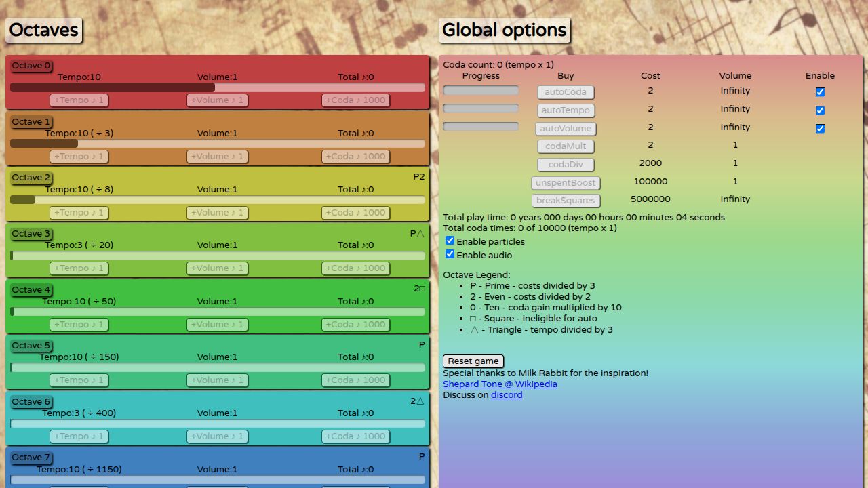
Task: Add tempo to Octave 6
Action: click(x=79, y=436)
